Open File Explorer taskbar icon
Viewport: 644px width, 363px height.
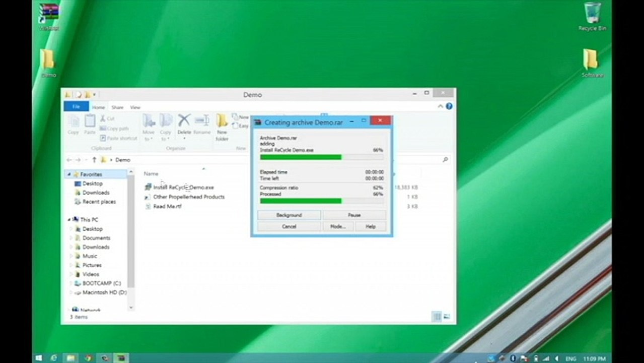[70, 358]
